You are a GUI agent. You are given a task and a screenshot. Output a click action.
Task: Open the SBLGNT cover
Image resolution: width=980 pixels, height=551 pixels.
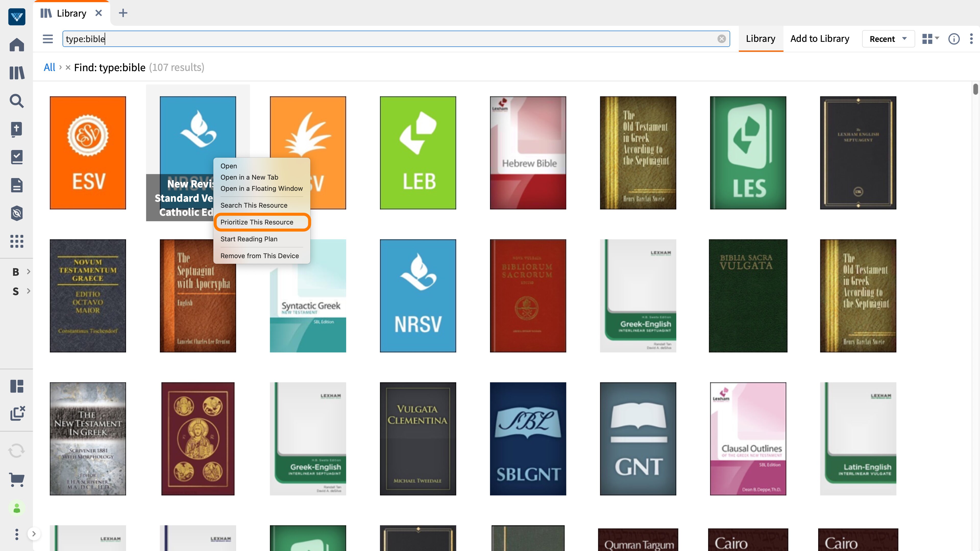click(528, 439)
